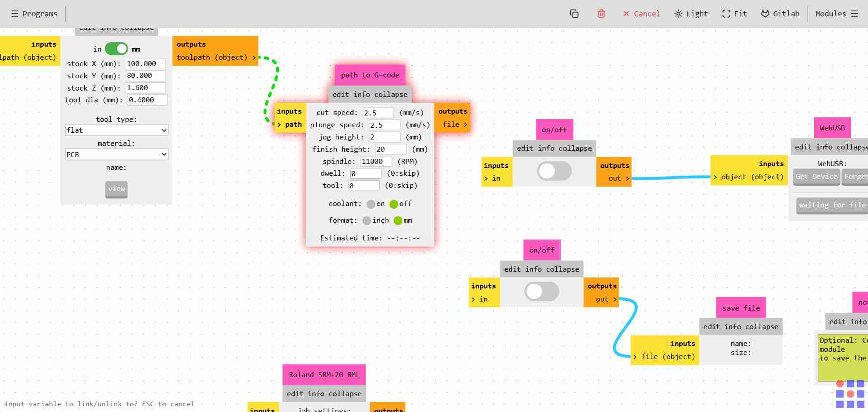
Task: Open the material dropdown showing PCB
Action: pyautogui.click(x=117, y=154)
